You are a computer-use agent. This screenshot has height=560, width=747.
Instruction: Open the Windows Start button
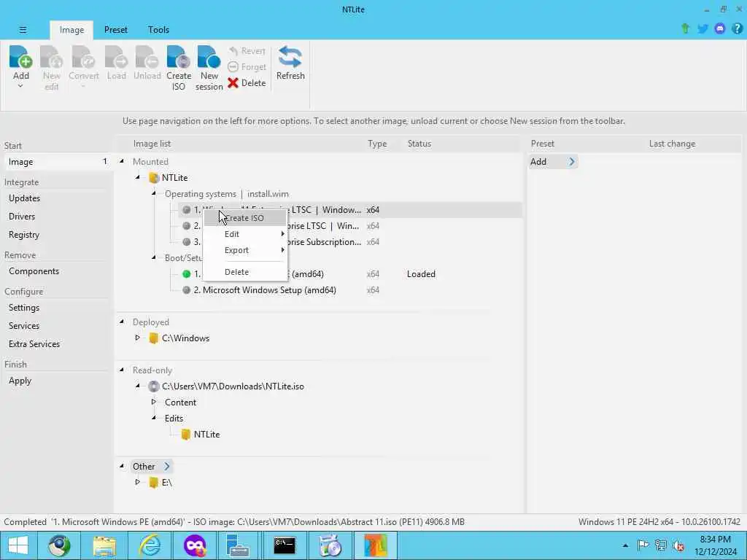click(18, 545)
